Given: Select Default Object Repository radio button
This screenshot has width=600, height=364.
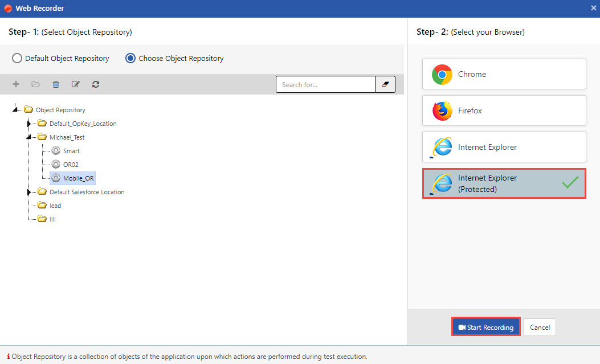Looking at the screenshot, I should [x=17, y=58].
